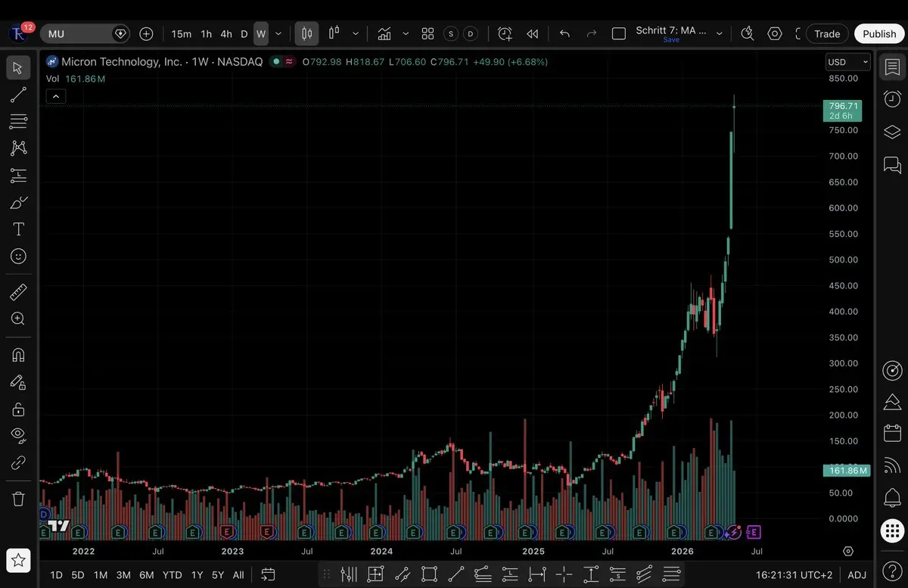Image resolution: width=908 pixels, height=588 pixels.
Task: Select the candlestick chart type
Action: 306,34
